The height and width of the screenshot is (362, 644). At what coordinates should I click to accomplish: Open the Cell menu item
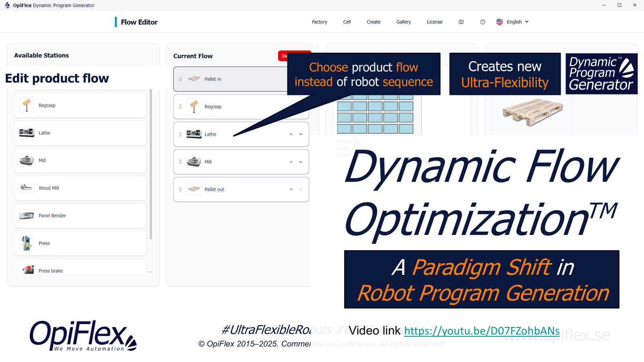point(347,22)
